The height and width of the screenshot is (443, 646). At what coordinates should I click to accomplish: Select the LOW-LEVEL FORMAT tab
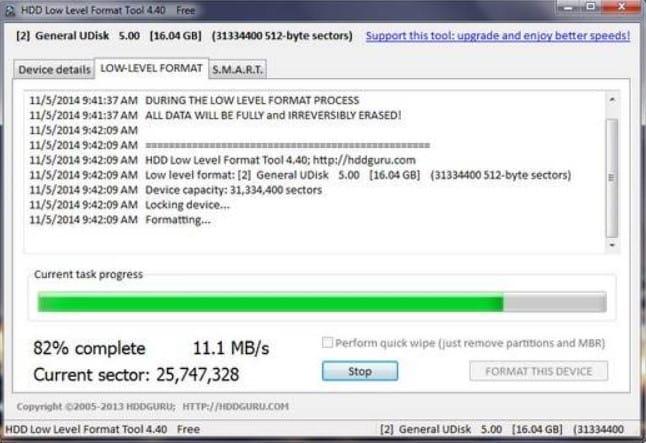pos(150,68)
